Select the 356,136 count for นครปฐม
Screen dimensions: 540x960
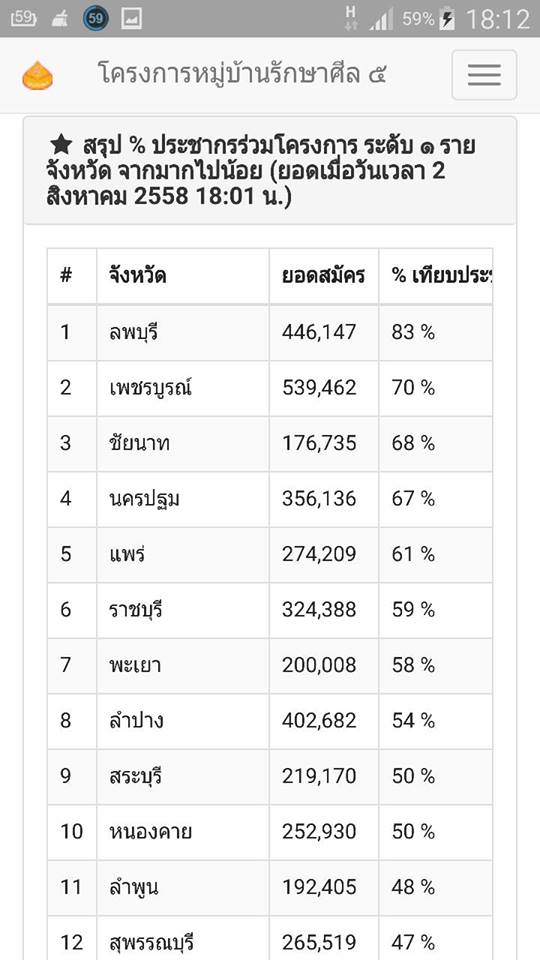[x=319, y=499]
